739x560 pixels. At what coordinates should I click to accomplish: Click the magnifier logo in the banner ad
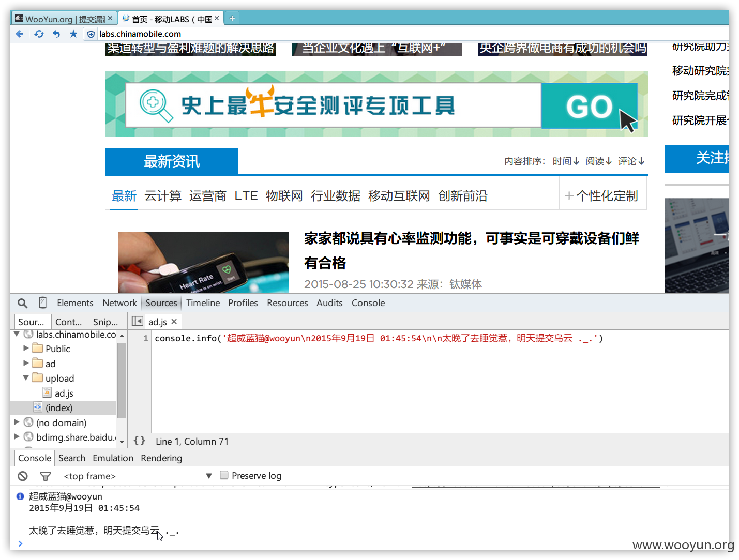tap(156, 105)
